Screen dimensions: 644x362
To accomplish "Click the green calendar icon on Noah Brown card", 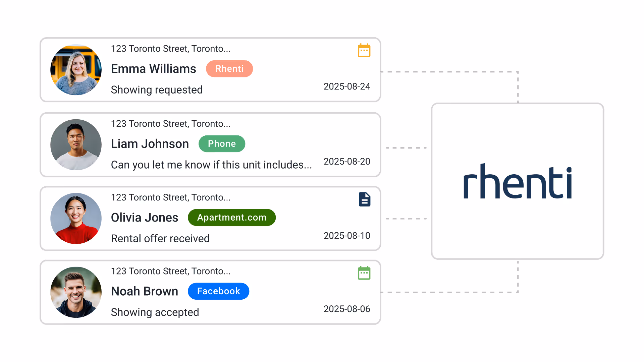I will [364, 273].
